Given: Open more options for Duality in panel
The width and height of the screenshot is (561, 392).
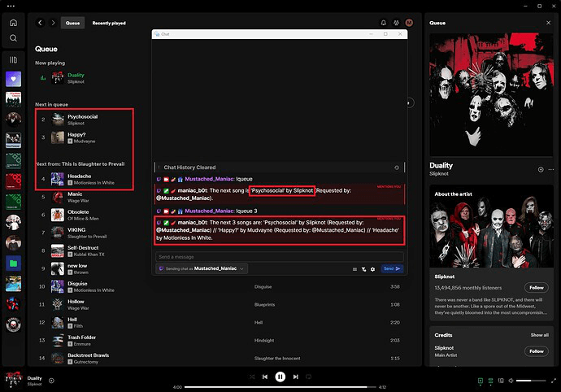Looking at the screenshot, I should click(x=551, y=169).
